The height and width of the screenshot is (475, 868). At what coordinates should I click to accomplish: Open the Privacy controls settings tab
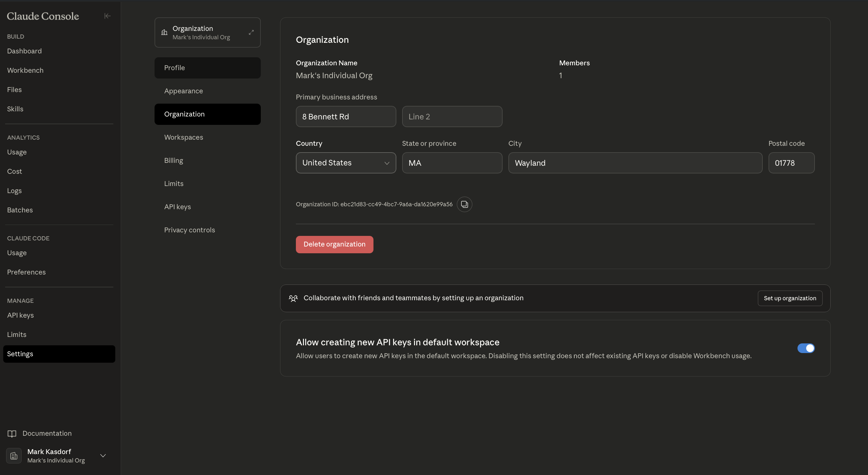pos(189,230)
